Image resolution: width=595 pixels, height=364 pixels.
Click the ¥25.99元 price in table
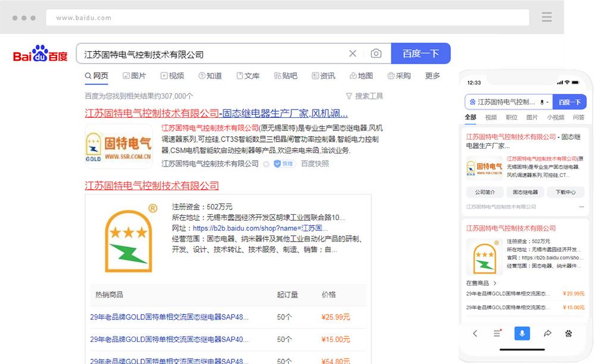coord(336,317)
